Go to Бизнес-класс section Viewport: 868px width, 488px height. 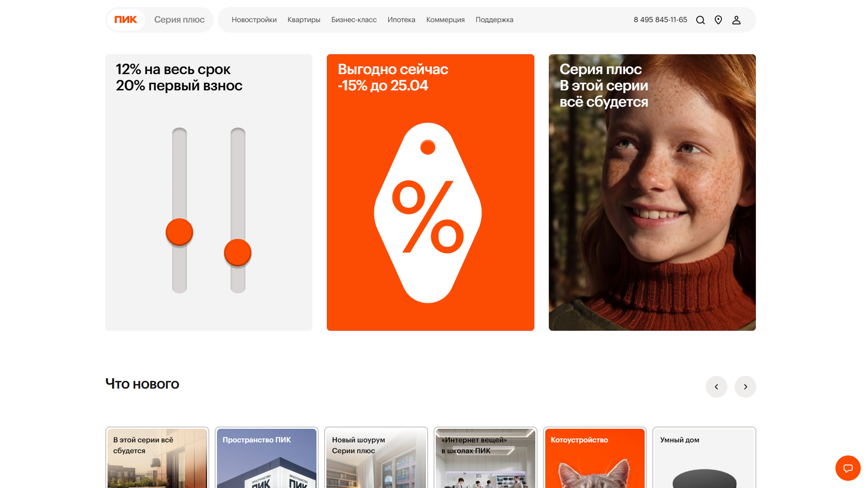(x=354, y=20)
